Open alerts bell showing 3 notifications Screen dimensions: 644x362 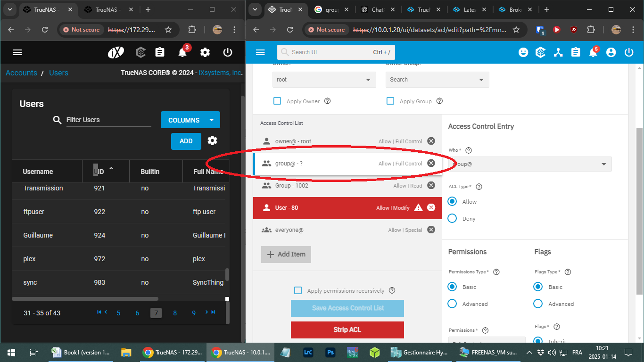tap(183, 52)
